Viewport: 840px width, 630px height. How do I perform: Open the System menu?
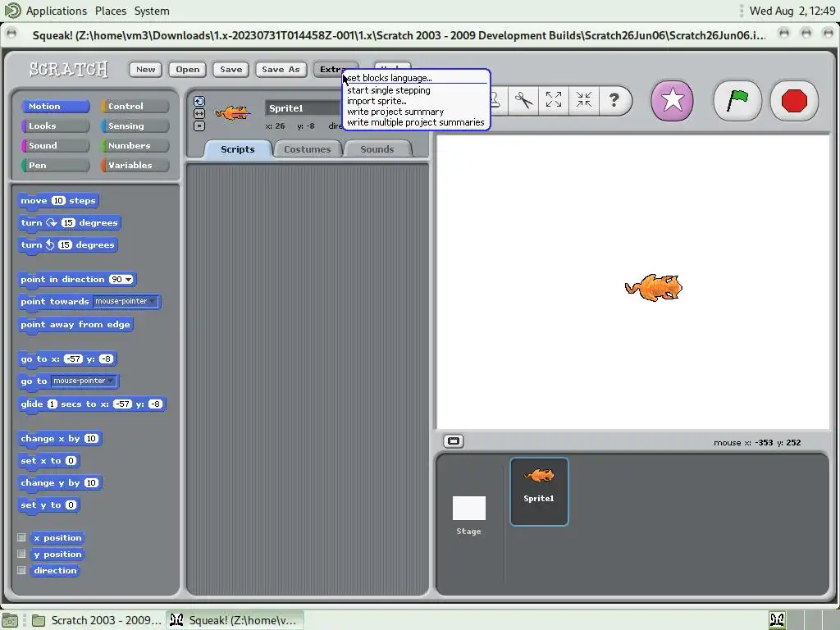click(x=152, y=11)
